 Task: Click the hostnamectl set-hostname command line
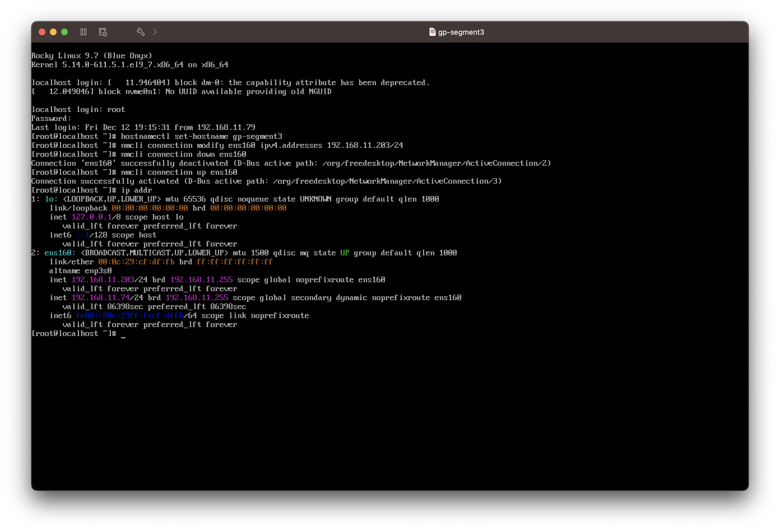click(x=201, y=137)
